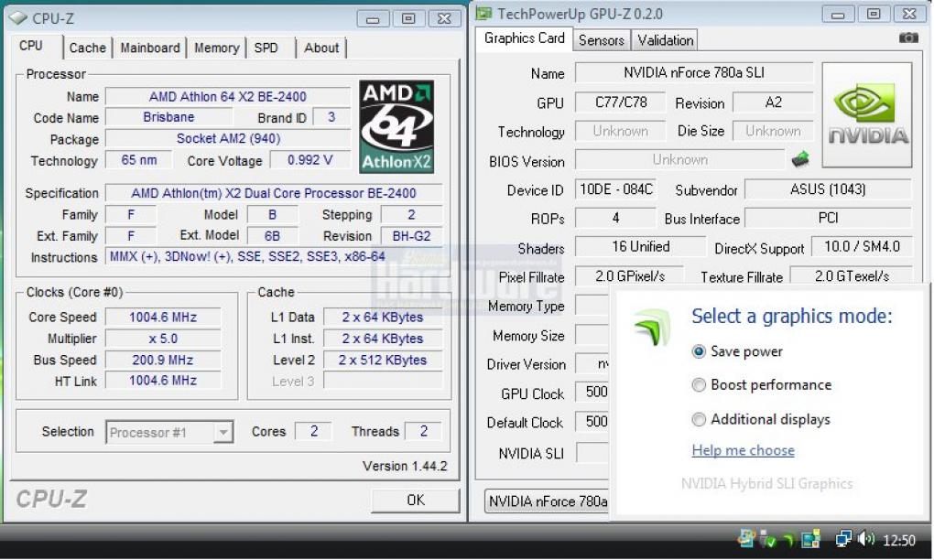Click the AMD Athlon X2 logo in CPU-Z
This screenshot has height=560, width=934.
click(x=396, y=127)
